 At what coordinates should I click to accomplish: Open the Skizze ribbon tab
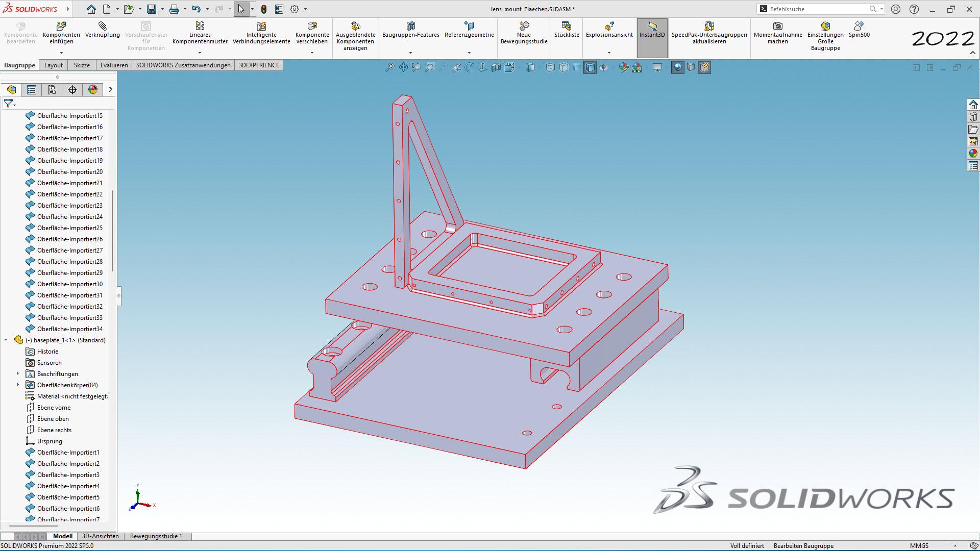tap(82, 65)
